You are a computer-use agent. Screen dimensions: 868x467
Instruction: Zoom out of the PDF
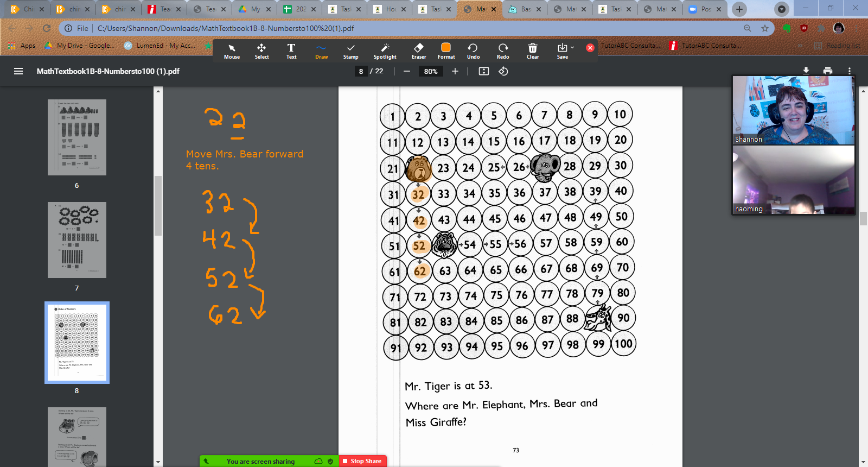(406, 71)
